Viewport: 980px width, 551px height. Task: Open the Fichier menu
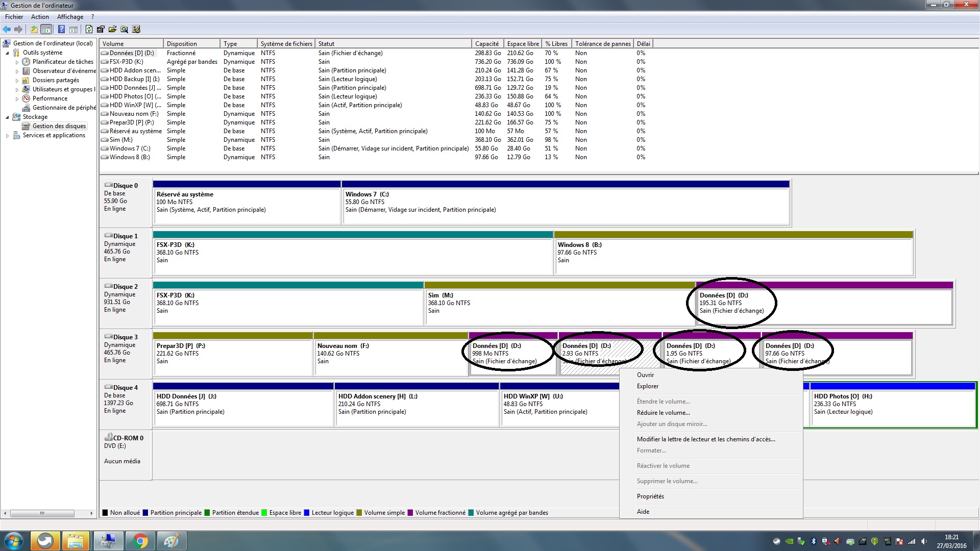pyautogui.click(x=14, y=17)
